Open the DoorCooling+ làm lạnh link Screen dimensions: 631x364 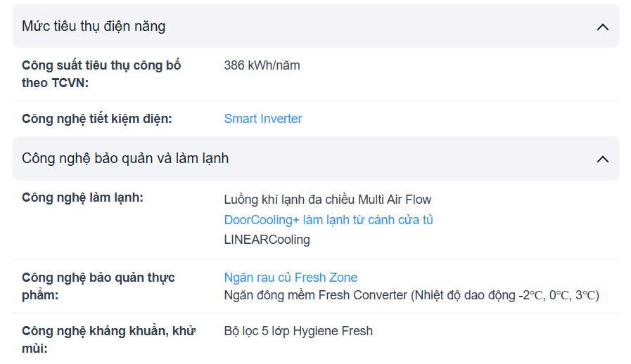tap(329, 220)
